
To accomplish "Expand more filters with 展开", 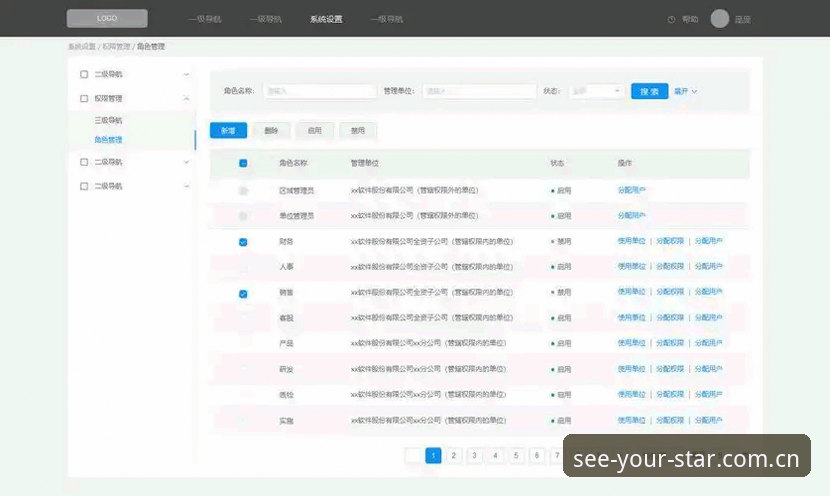I will pyautogui.click(x=685, y=91).
